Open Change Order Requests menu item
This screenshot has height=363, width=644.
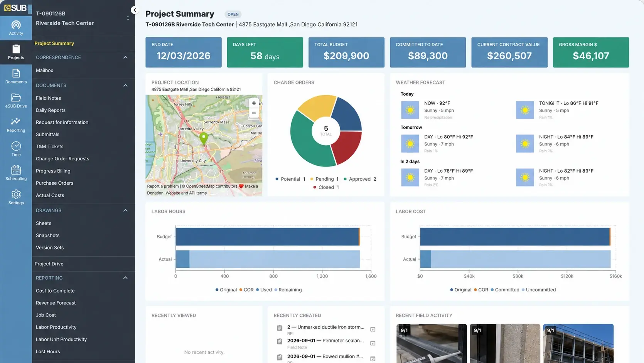tap(62, 159)
